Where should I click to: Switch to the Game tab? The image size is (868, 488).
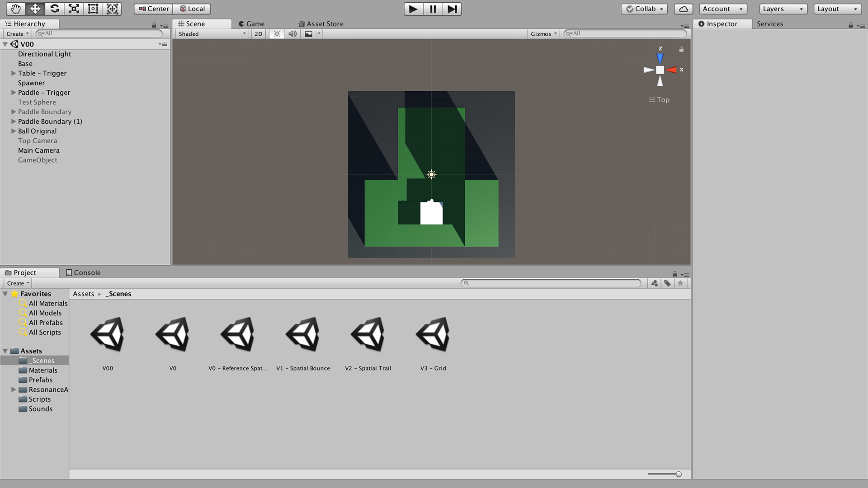pyautogui.click(x=251, y=24)
